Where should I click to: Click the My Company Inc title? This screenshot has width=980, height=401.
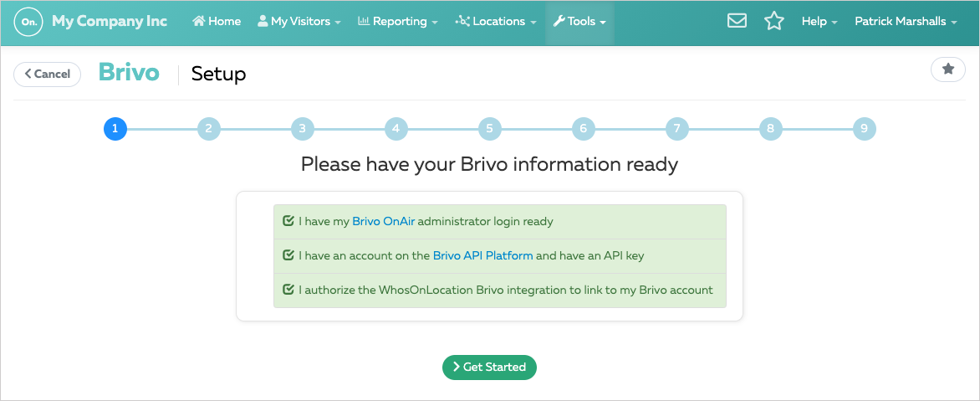click(110, 21)
